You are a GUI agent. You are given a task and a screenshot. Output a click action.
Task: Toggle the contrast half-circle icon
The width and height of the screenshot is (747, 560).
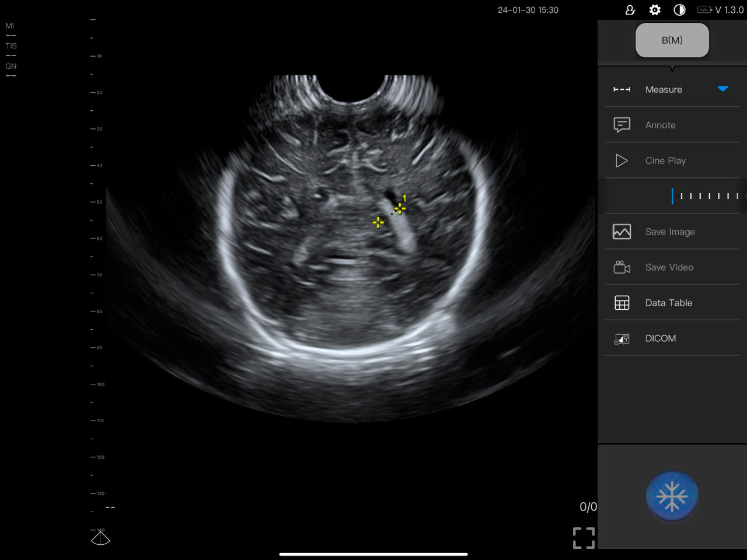(679, 10)
